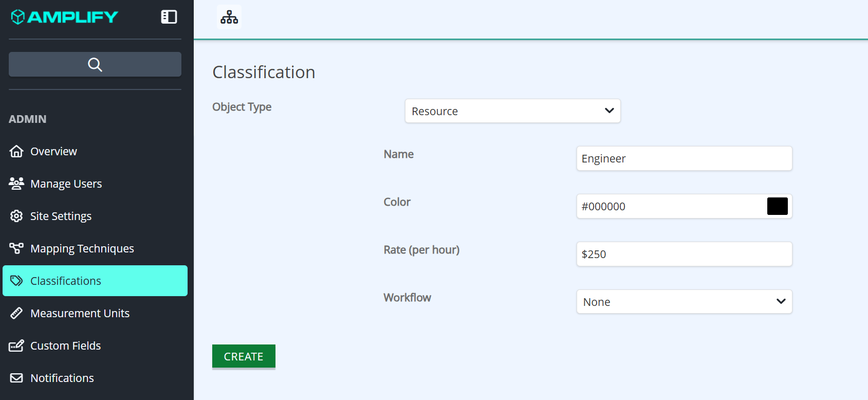
Task: Click the Object Type chevron arrow
Action: click(x=610, y=111)
